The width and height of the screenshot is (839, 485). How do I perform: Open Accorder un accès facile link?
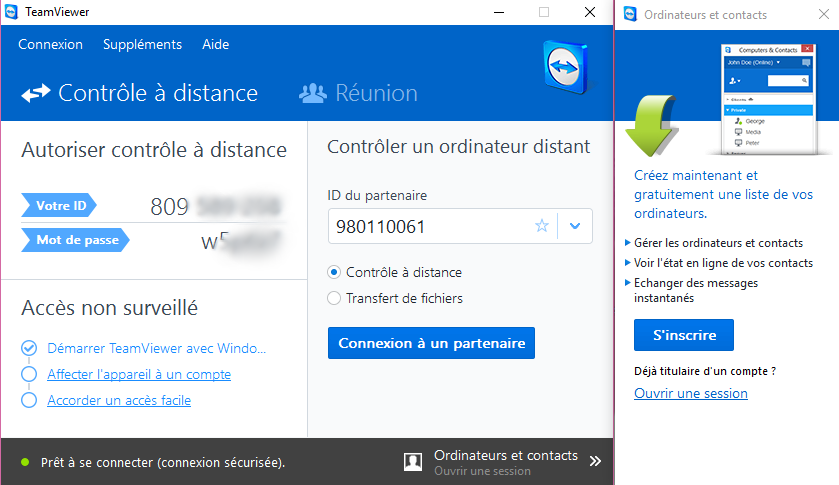[x=119, y=400]
